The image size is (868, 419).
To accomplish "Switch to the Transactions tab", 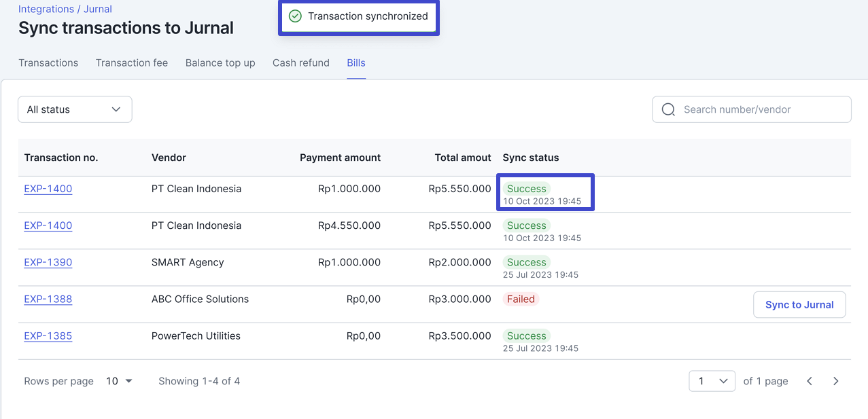I will pyautogui.click(x=48, y=62).
